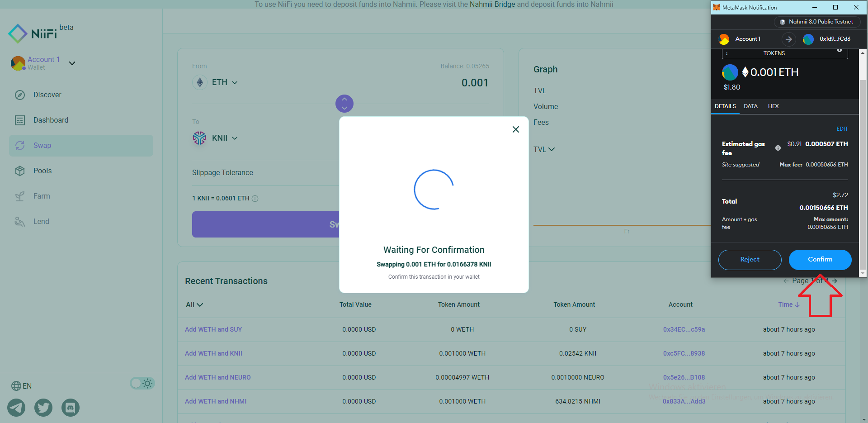The image size is (868, 423).
Task: Click the swap direction arrows button
Action: (x=344, y=104)
